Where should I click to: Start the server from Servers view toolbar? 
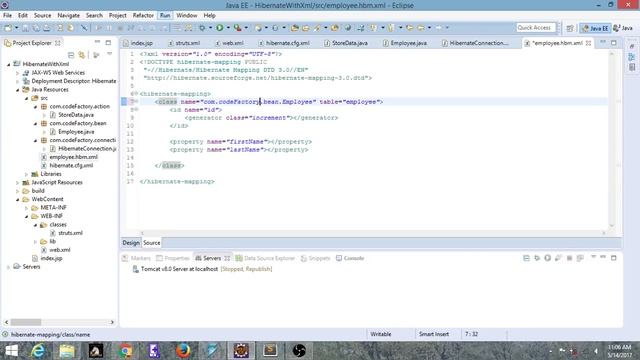pos(548,258)
